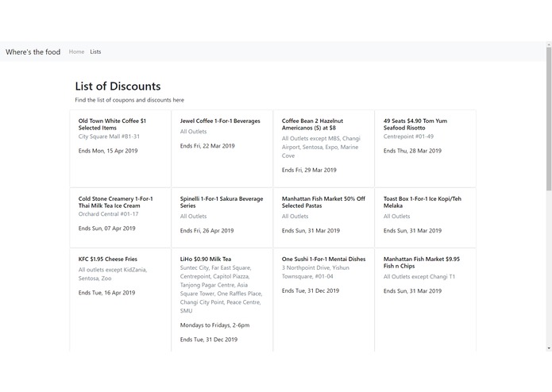Click Centrepoint #01-49 location
552x392 pixels.
click(x=409, y=136)
